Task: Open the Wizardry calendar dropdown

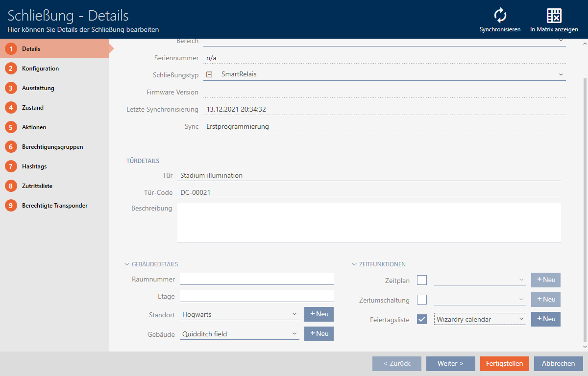Action: coord(480,319)
